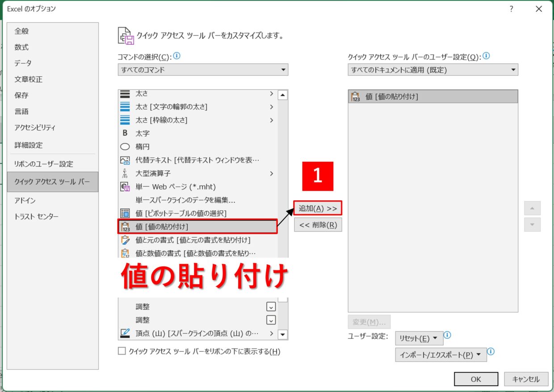
Task: Go to the データ category
Action: coord(53,63)
